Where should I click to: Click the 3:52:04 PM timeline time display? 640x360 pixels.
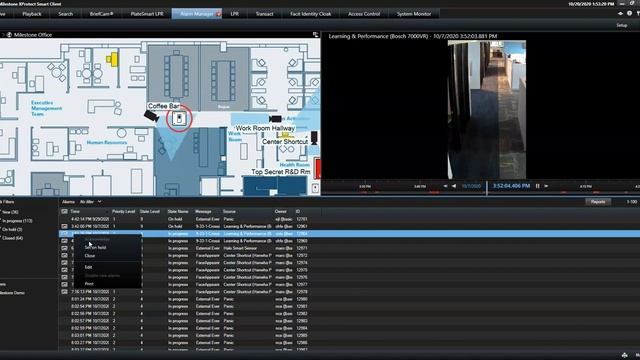click(x=511, y=186)
